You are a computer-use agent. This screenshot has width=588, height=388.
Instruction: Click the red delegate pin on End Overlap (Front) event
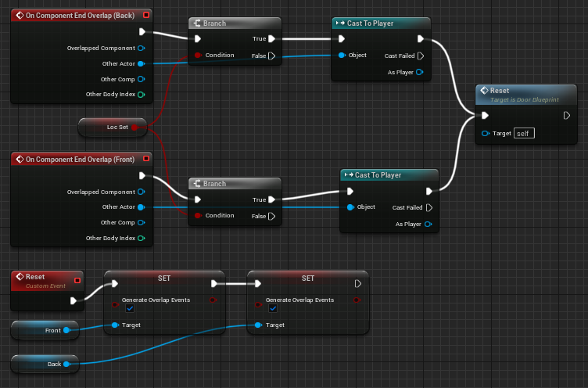[x=147, y=159]
